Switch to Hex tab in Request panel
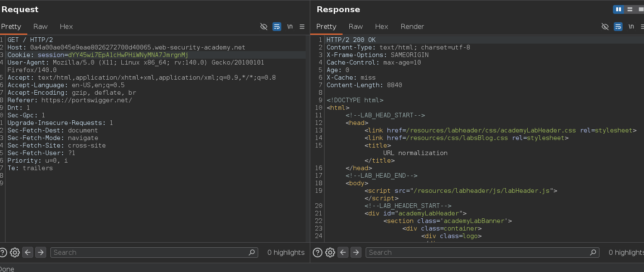Screen dimensions: 644x272 (66, 26)
